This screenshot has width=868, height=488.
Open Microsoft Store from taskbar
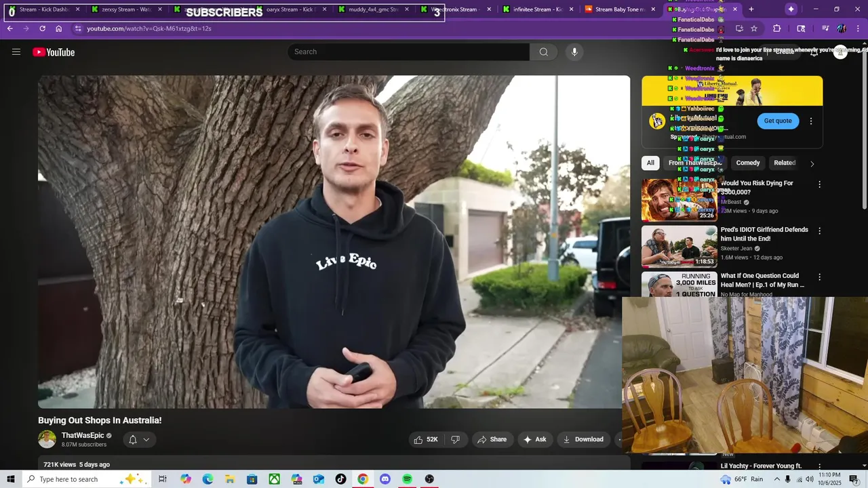pyautogui.click(x=252, y=479)
